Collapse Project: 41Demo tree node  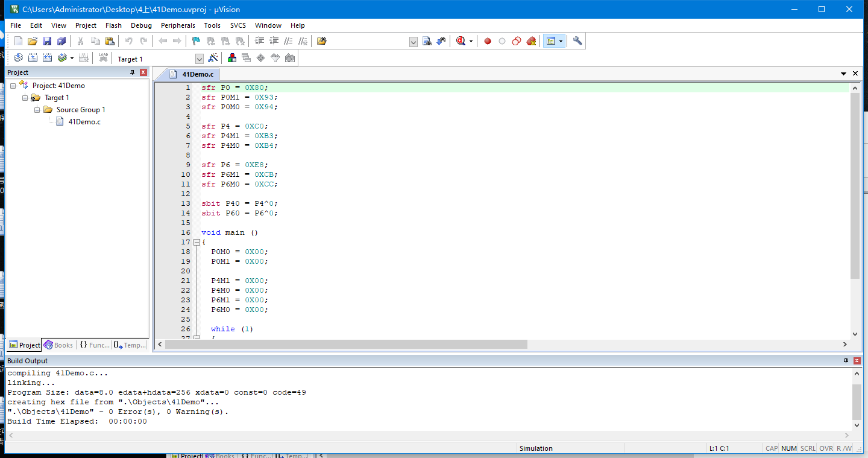(13, 86)
